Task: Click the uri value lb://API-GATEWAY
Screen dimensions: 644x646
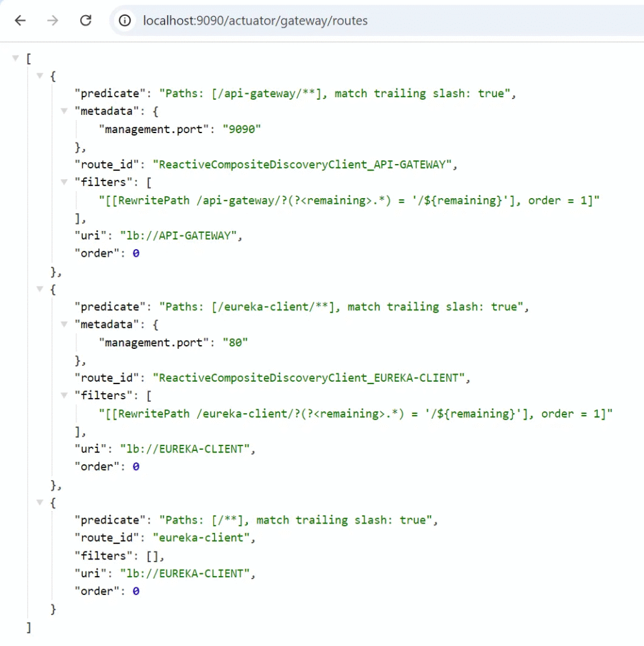Action: click(179, 236)
